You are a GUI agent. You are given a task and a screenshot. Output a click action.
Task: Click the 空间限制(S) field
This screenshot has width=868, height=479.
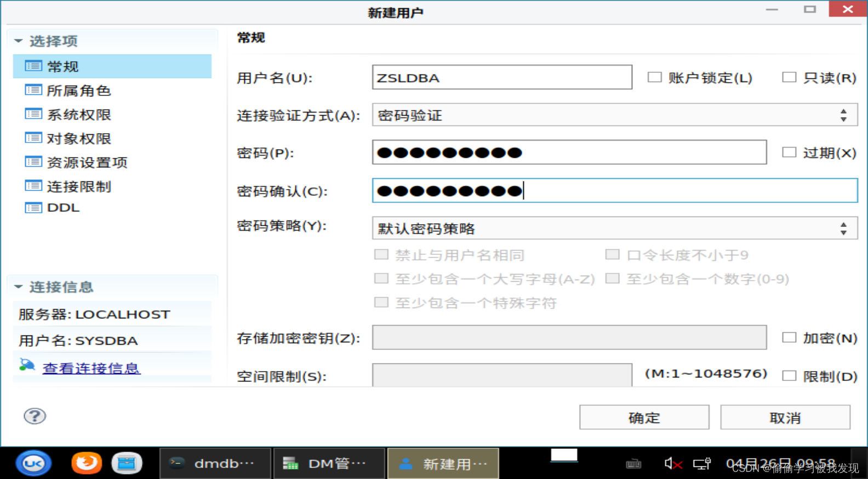502,375
